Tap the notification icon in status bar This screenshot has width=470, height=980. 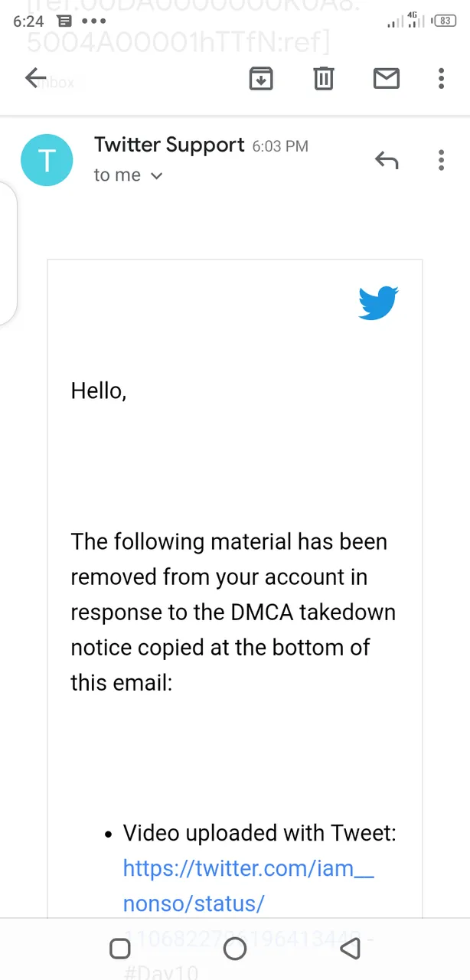(65, 21)
